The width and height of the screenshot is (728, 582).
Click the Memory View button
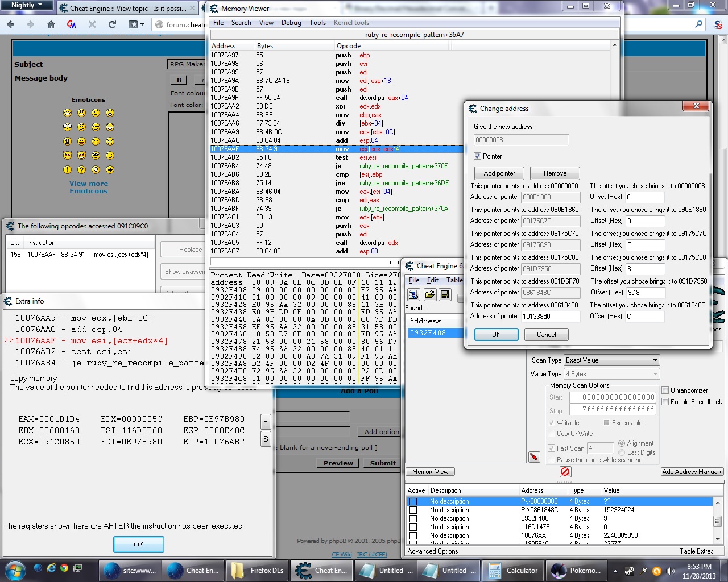pyautogui.click(x=430, y=472)
